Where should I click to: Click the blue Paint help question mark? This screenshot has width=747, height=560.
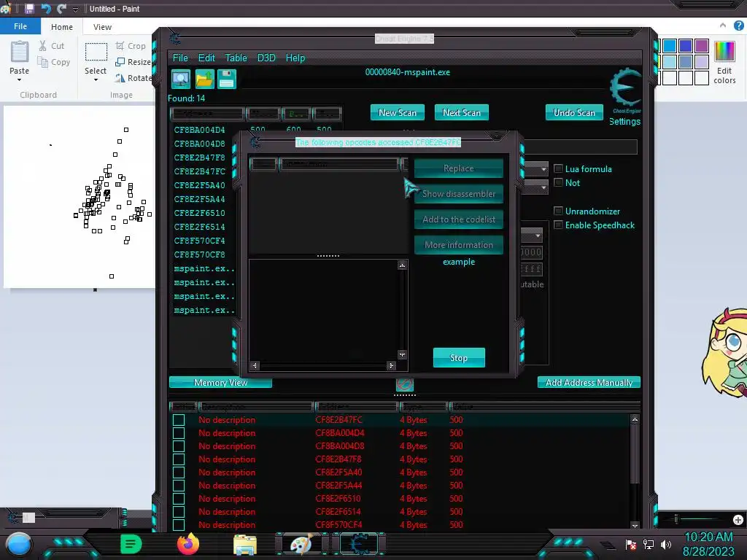click(739, 26)
